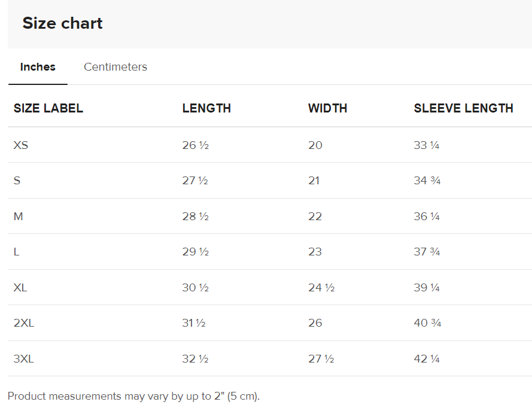This screenshot has height=408, width=532.
Task: Click the 2XL sleeve length 40 ¾
Action: pos(427,323)
